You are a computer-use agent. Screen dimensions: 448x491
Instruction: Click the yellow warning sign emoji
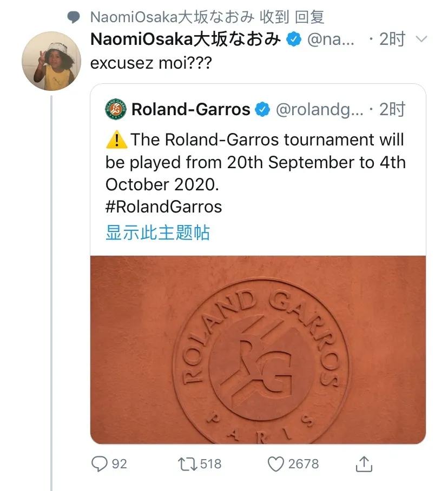tap(116, 140)
